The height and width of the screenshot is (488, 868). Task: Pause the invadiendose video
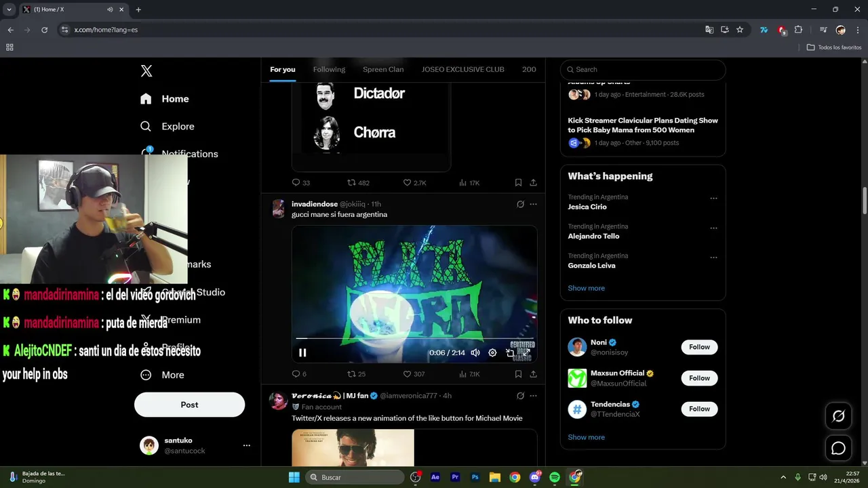click(302, 352)
